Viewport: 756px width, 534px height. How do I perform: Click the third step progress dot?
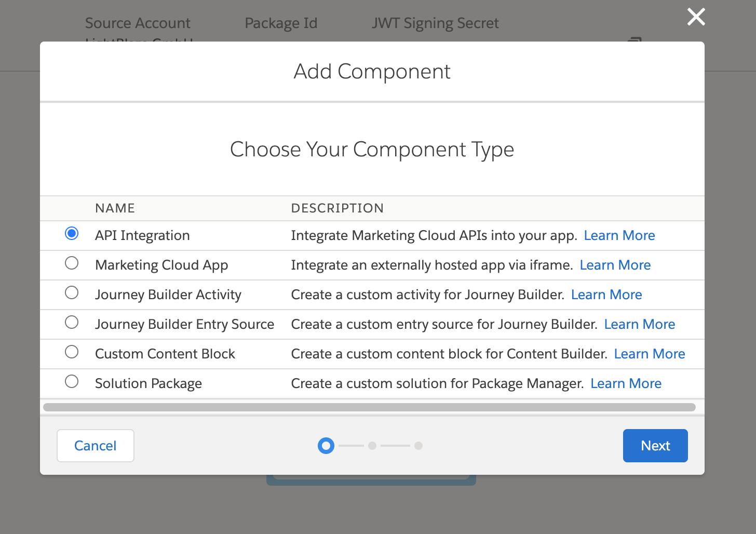419,446
